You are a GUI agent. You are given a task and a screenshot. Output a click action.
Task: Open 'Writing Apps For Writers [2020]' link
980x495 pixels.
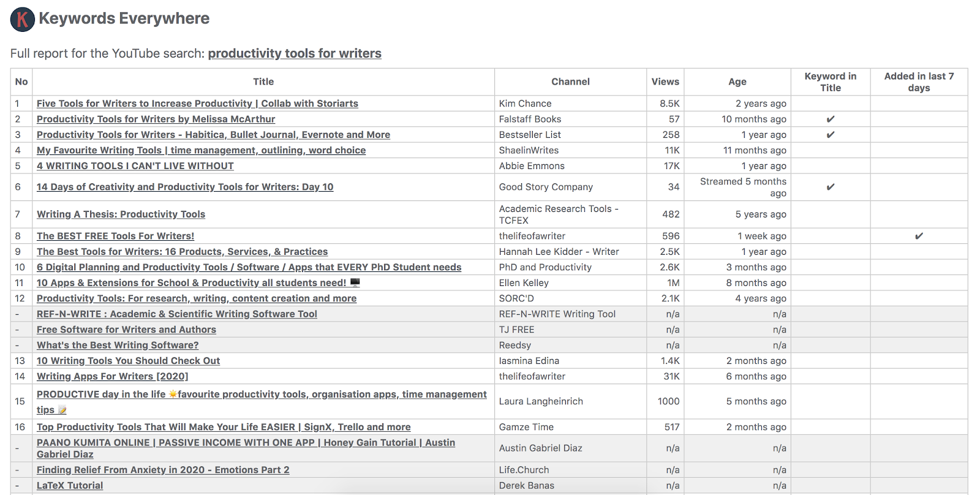coord(113,377)
